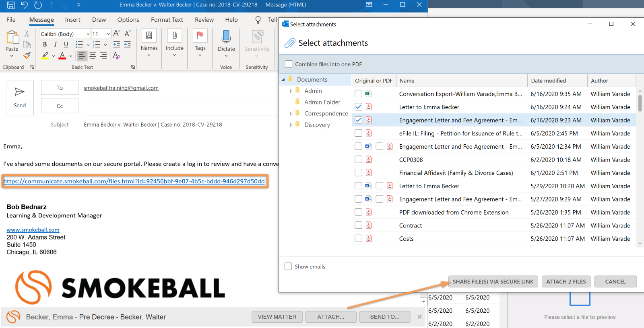644x328 pixels.
Task: Click the Redo arrow in the quick access toolbar
Action: 38,5
